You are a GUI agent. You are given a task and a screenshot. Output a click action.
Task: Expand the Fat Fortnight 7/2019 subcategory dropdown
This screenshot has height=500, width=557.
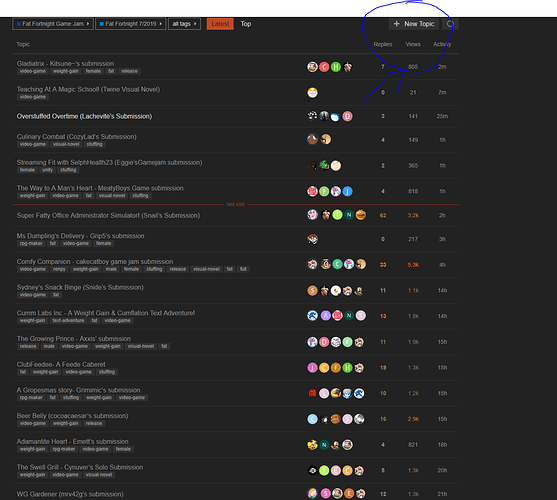pos(131,24)
